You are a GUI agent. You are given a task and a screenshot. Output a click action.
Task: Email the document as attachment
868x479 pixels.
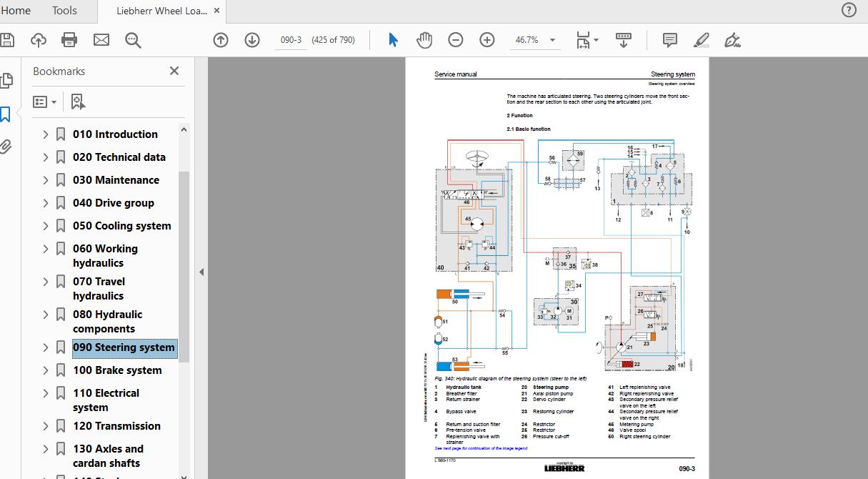(101, 40)
